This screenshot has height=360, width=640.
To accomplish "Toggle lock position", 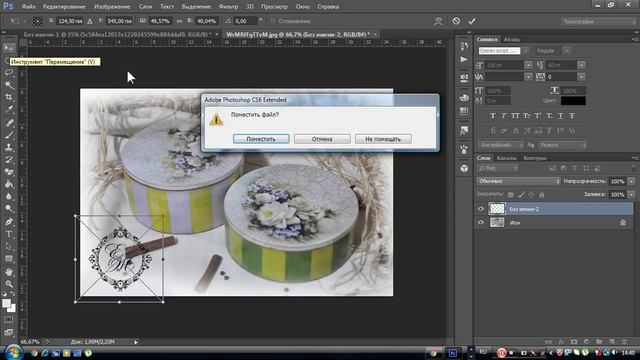I will (531, 195).
